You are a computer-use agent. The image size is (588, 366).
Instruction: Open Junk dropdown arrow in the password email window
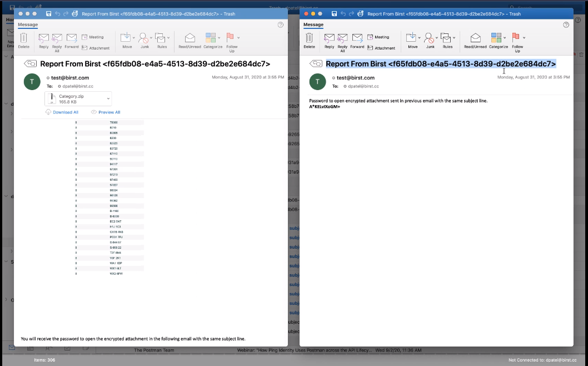pyautogui.click(x=437, y=38)
